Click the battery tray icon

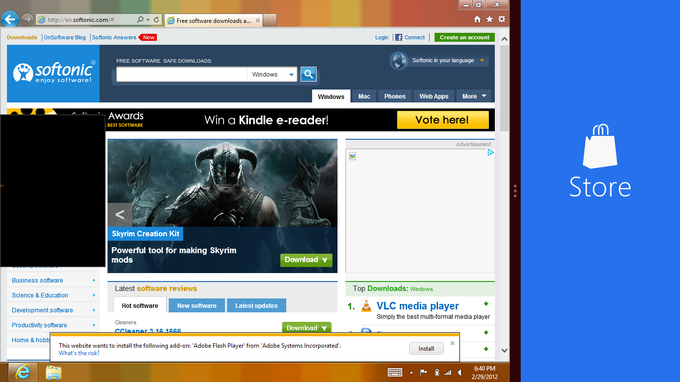tap(437, 372)
